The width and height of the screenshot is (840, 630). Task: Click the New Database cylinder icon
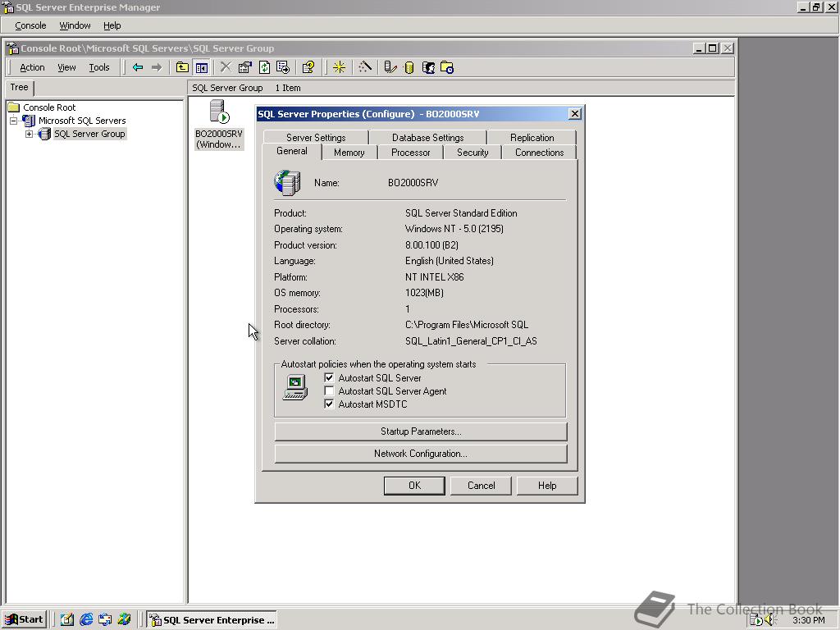[409, 67]
